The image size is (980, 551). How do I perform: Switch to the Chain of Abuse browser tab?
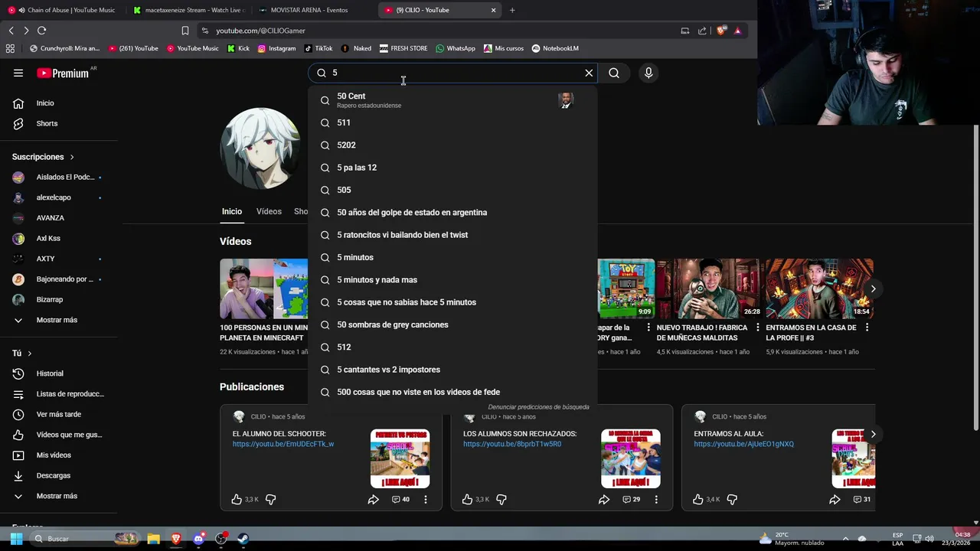coord(63,10)
